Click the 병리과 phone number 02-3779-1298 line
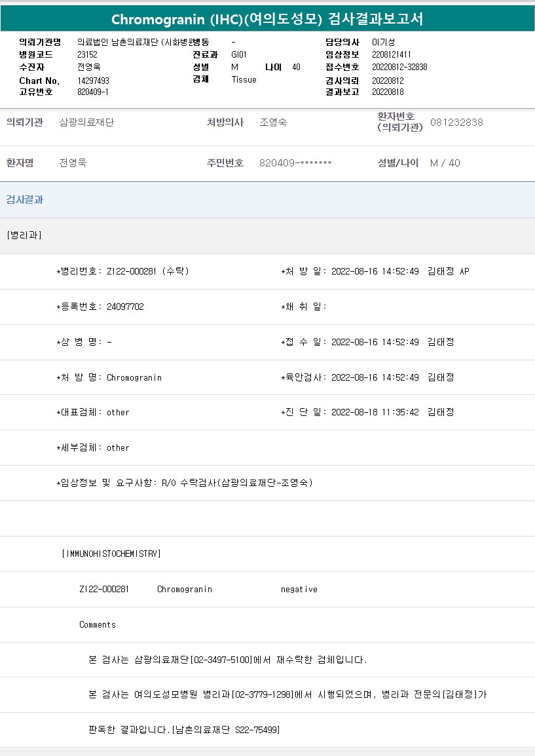 point(287,694)
